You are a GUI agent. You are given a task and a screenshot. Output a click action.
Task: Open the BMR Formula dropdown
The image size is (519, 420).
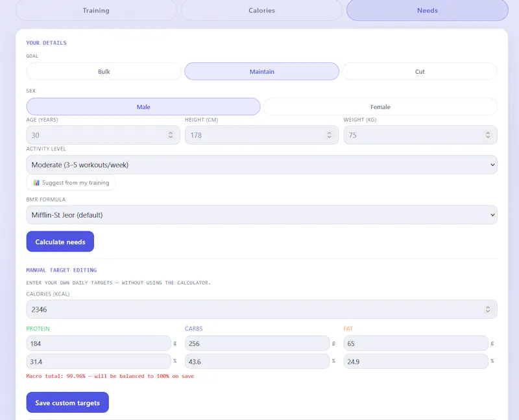261,215
